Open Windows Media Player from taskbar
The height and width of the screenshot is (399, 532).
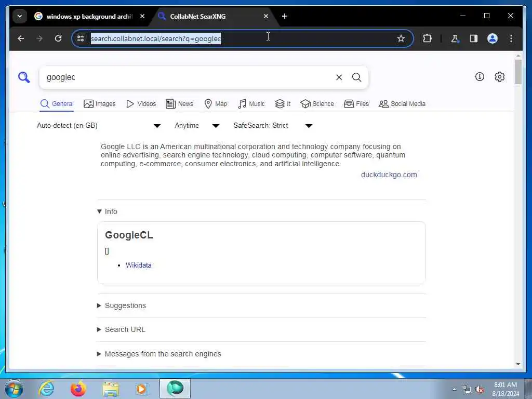tap(142, 389)
